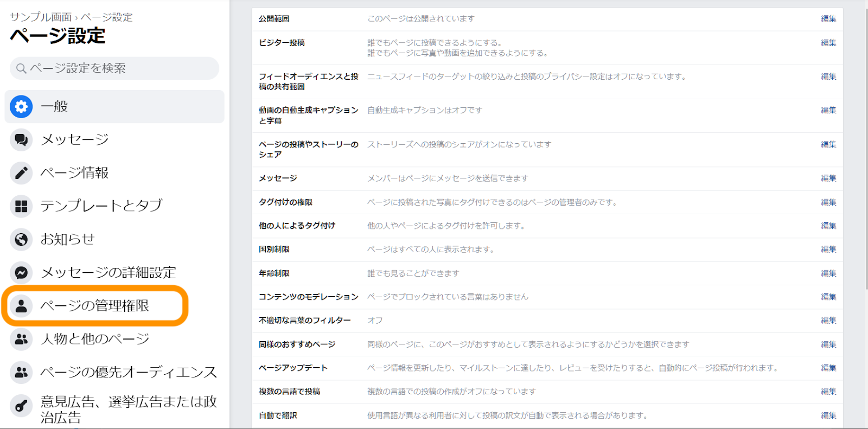Edit the フィードオーディエンスと投稿の共有範囲 setting
Screen dimensions: 868x429
(828, 76)
